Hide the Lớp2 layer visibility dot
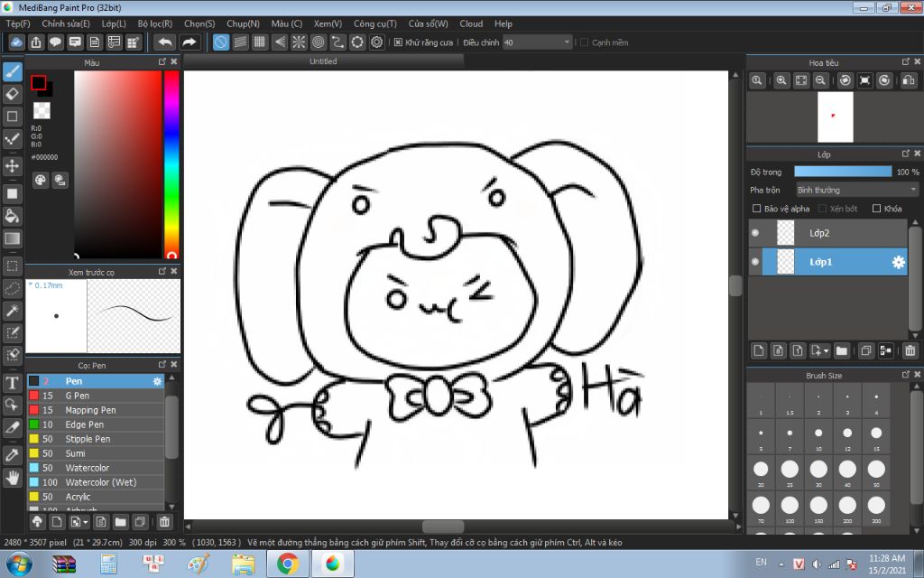Viewport: 924px width, 578px height. 755,233
